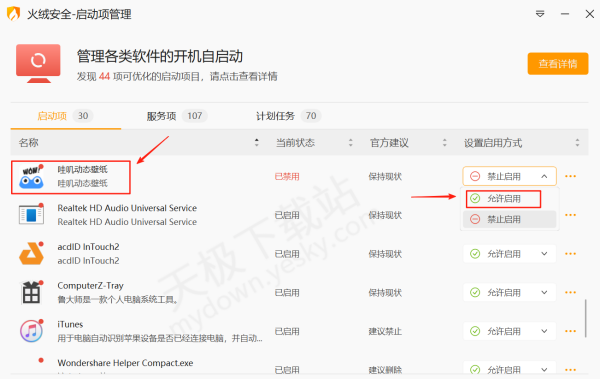Image resolution: width=600 pixels, height=379 pixels.
Task: Open the title bar menu funnel icon
Action: 540,14
